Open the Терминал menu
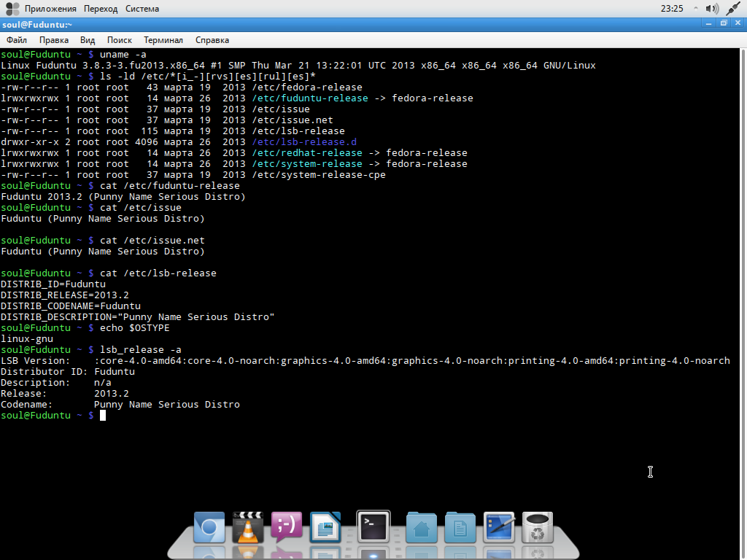This screenshot has height=560, width=747. [163, 40]
